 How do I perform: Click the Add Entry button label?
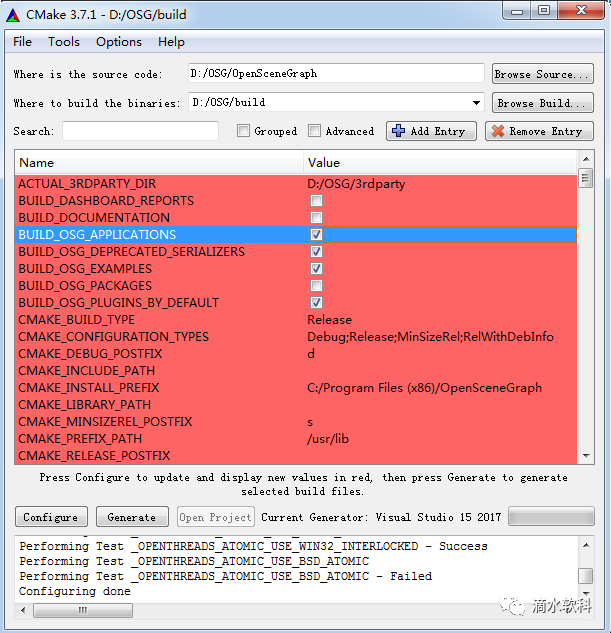pos(438,131)
